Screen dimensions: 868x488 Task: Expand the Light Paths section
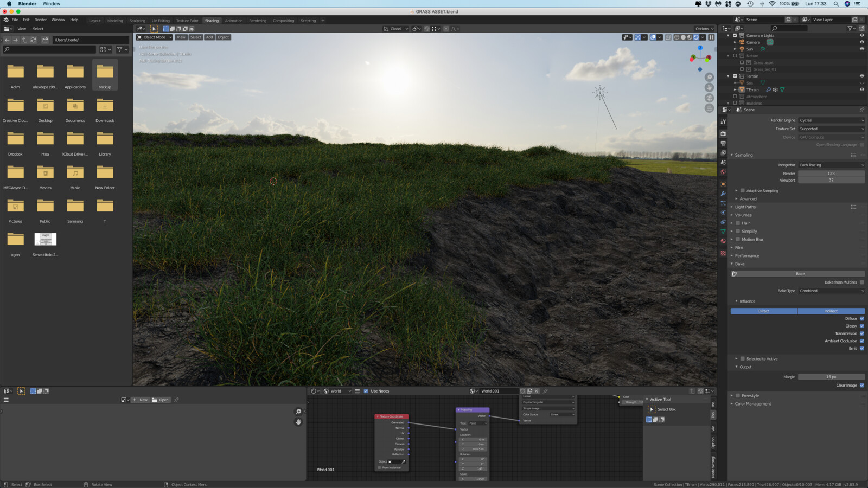pos(745,207)
